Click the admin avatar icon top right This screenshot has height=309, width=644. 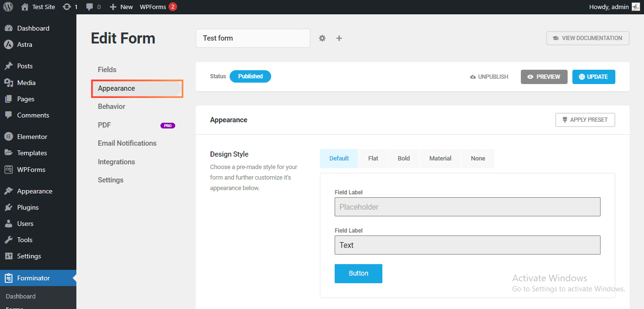[x=635, y=7]
